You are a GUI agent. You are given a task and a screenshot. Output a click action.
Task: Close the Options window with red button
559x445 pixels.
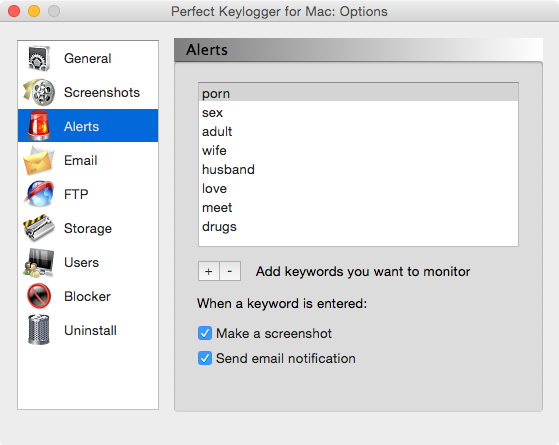14,11
